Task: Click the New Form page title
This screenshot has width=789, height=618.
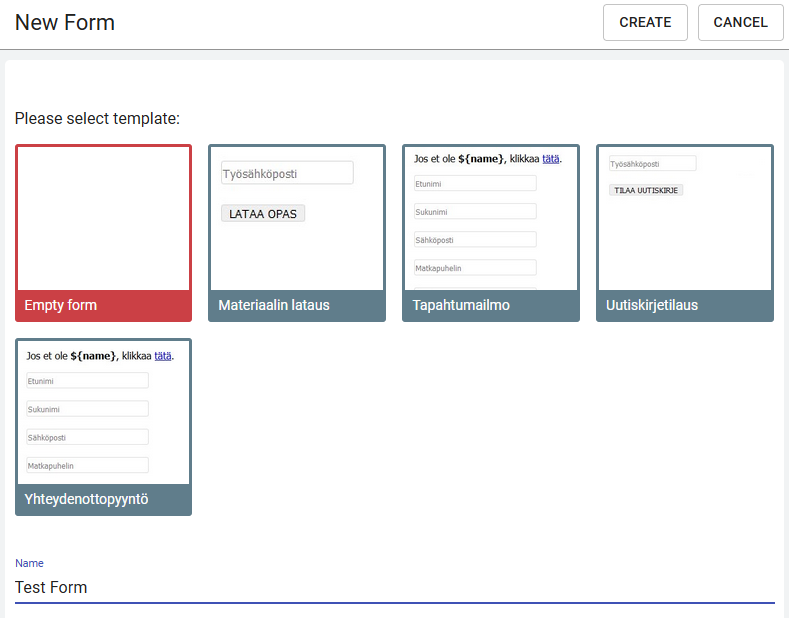Action: point(65,23)
